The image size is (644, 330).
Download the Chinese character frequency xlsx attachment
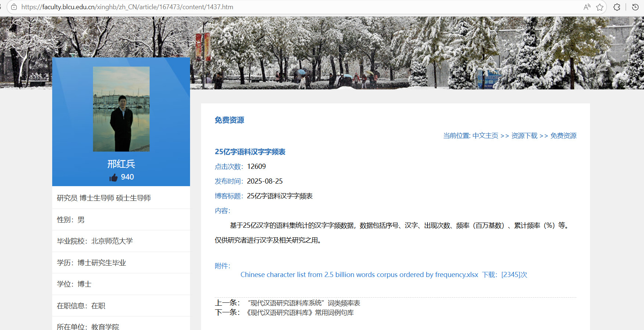[x=359, y=275]
